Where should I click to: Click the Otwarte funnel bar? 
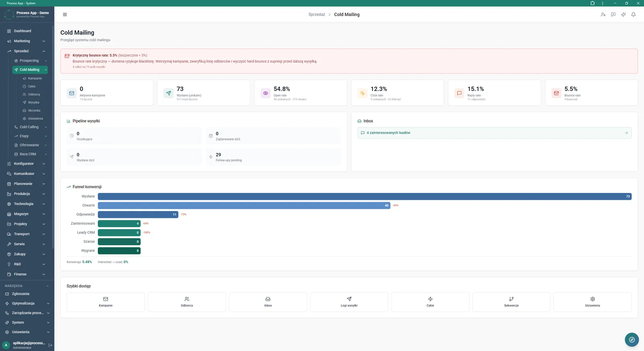click(x=244, y=205)
